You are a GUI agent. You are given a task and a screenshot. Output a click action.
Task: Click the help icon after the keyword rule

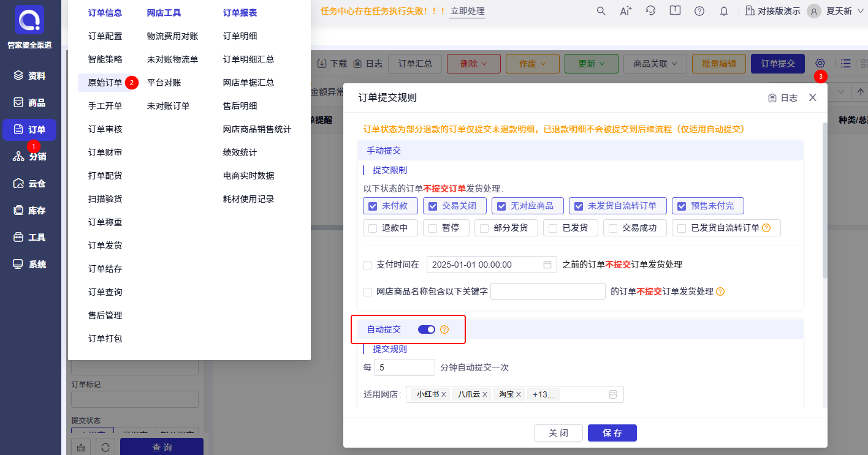pyautogui.click(x=720, y=291)
